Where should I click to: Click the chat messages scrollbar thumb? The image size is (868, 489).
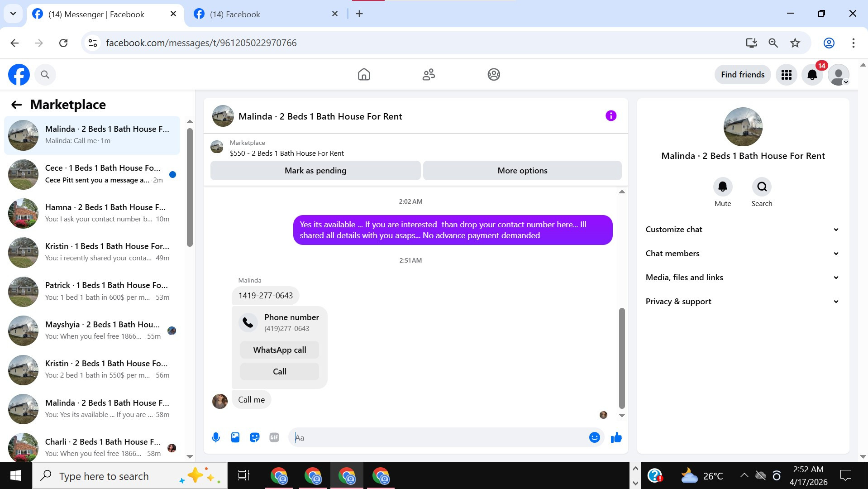[622, 358]
